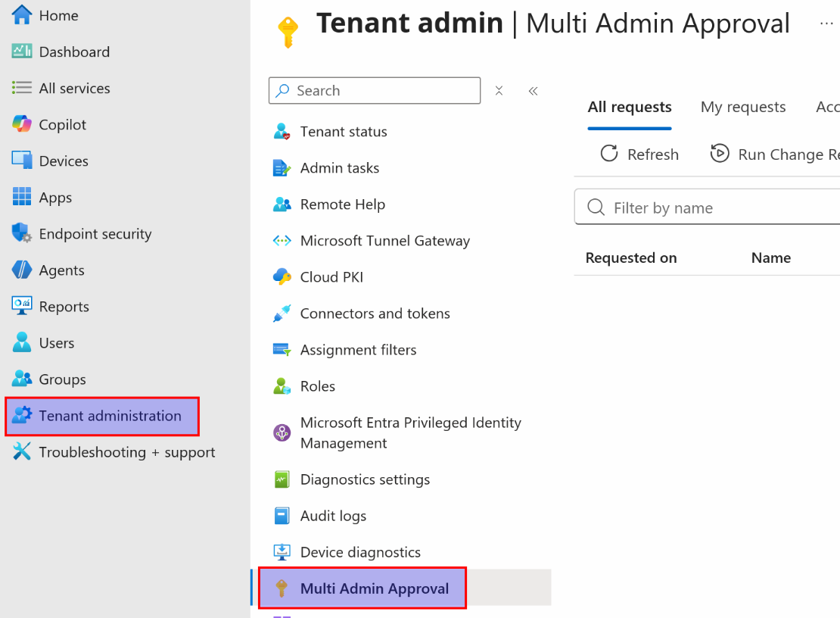
Task: Click the Groups people icon
Action: point(22,379)
